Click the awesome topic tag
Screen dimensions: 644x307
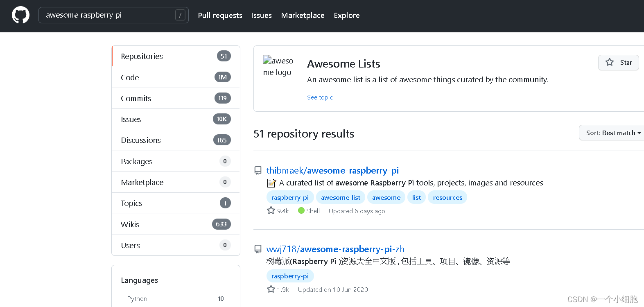pos(386,197)
